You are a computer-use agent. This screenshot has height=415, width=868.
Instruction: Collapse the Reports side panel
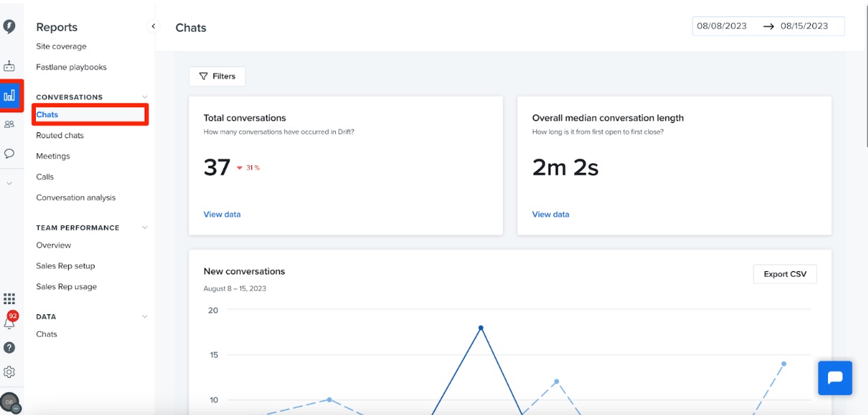(x=153, y=26)
